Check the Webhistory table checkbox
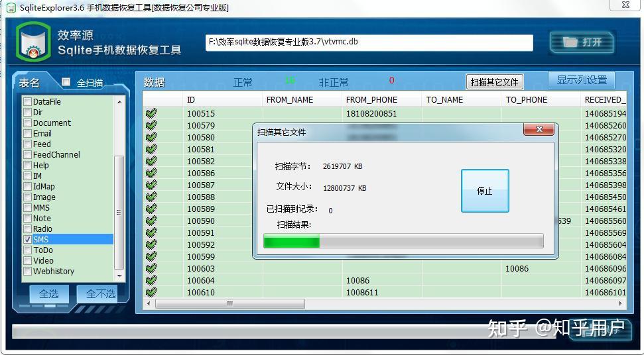 27,271
